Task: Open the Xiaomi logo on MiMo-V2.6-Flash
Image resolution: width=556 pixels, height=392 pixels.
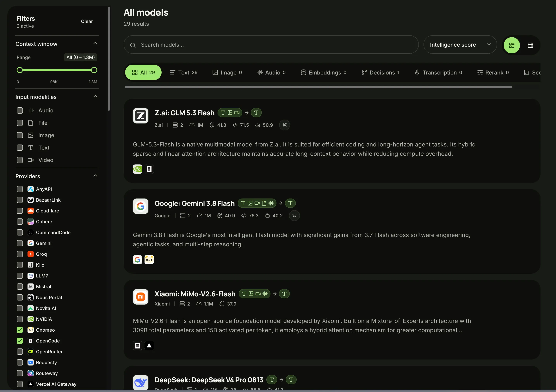Action: 140,297
